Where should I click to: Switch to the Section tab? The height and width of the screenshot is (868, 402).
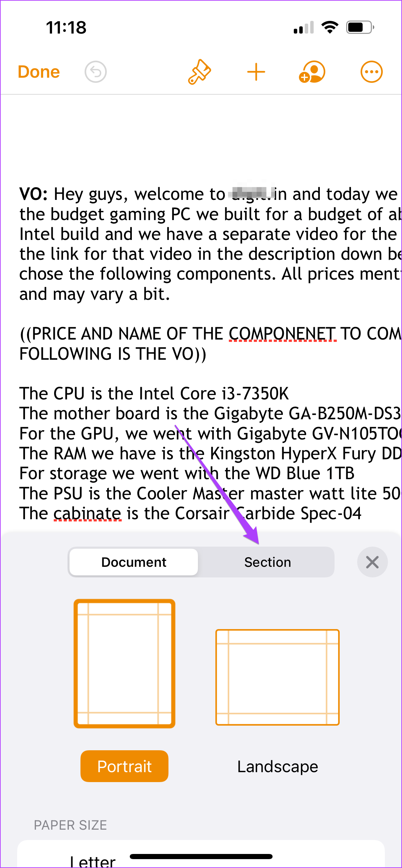(268, 562)
